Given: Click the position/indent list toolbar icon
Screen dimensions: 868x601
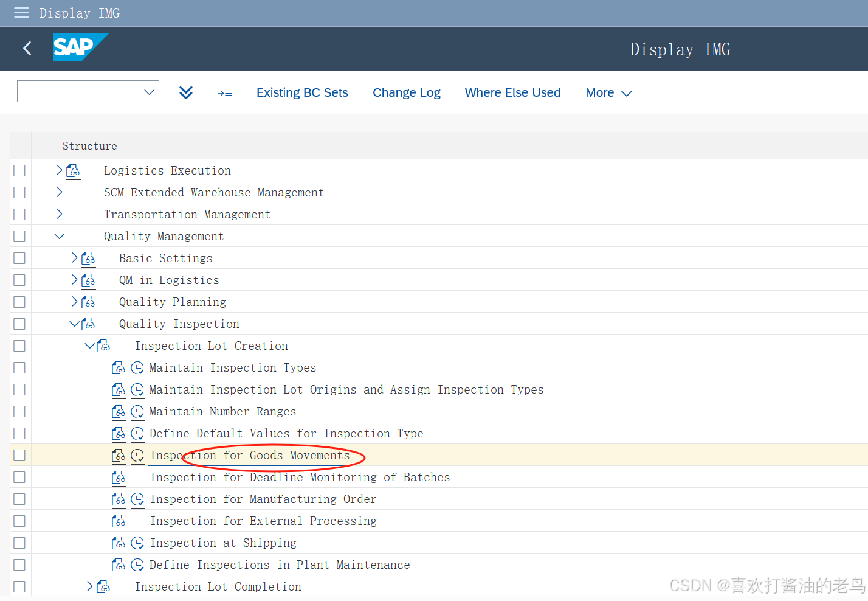Looking at the screenshot, I should (x=225, y=93).
